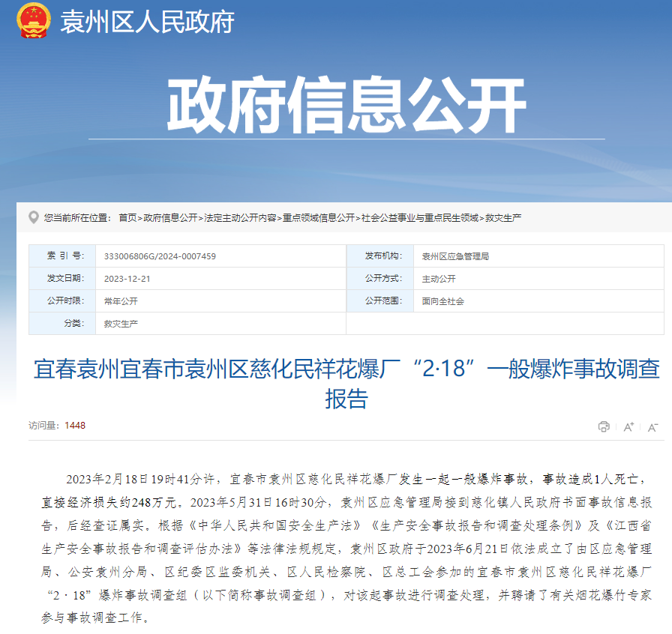
Task: Open 法定主动公开内容 breadcrumb link
Action: (240, 218)
